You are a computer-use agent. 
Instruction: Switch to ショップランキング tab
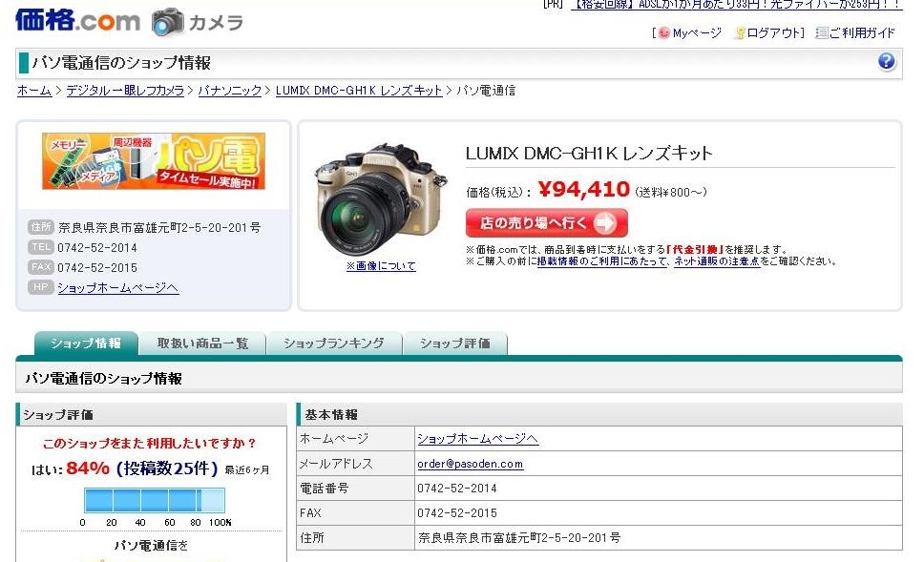(x=334, y=343)
